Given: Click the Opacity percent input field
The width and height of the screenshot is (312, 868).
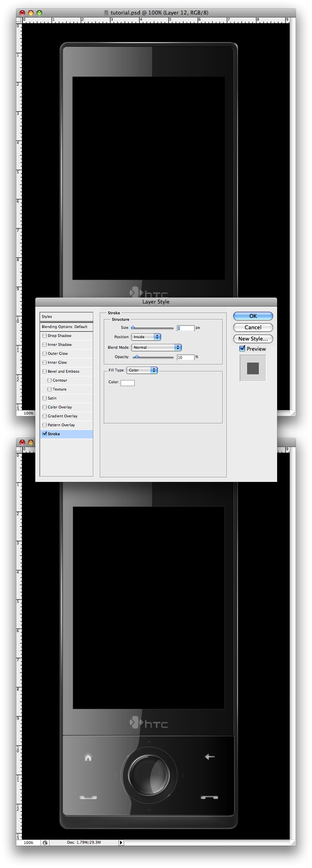Looking at the screenshot, I should (x=186, y=357).
